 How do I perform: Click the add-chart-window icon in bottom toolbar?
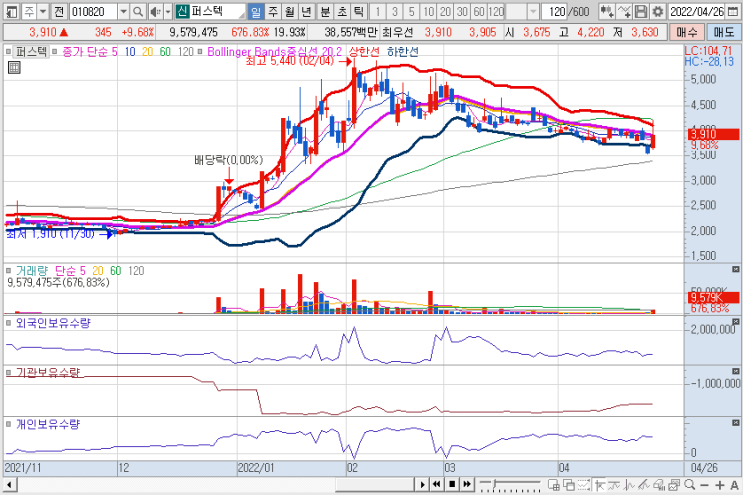click(553, 485)
